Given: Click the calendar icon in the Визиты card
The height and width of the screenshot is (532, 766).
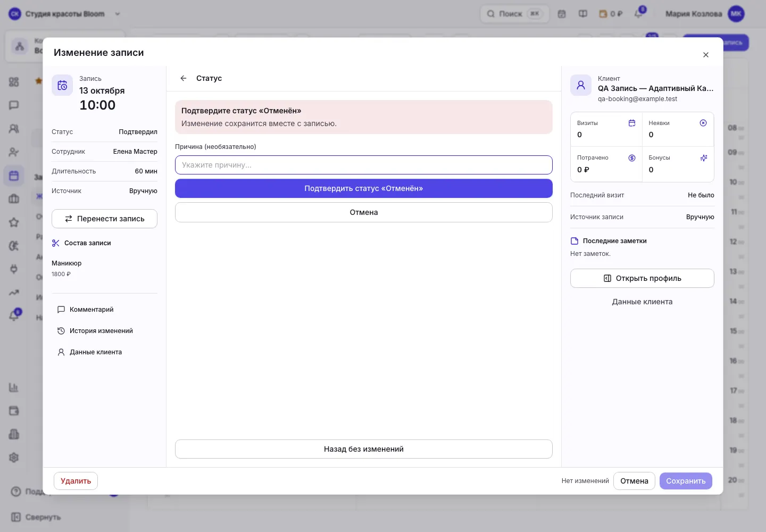Looking at the screenshot, I should (632, 123).
